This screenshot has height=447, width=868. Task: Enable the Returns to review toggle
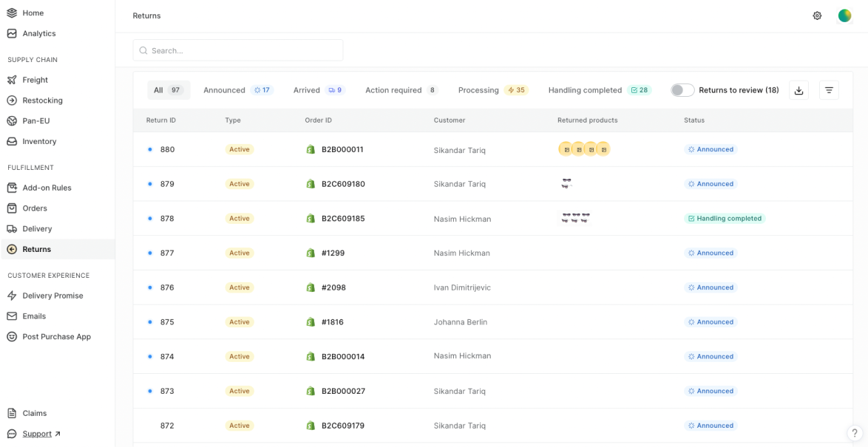[682, 89]
